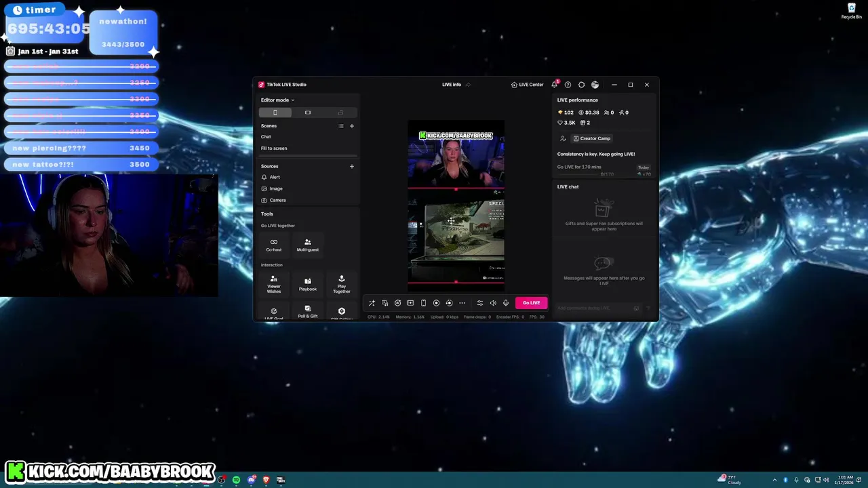This screenshot has height=488, width=868.
Task: Click the diamonds count 102
Action: click(x=566, y=113)
